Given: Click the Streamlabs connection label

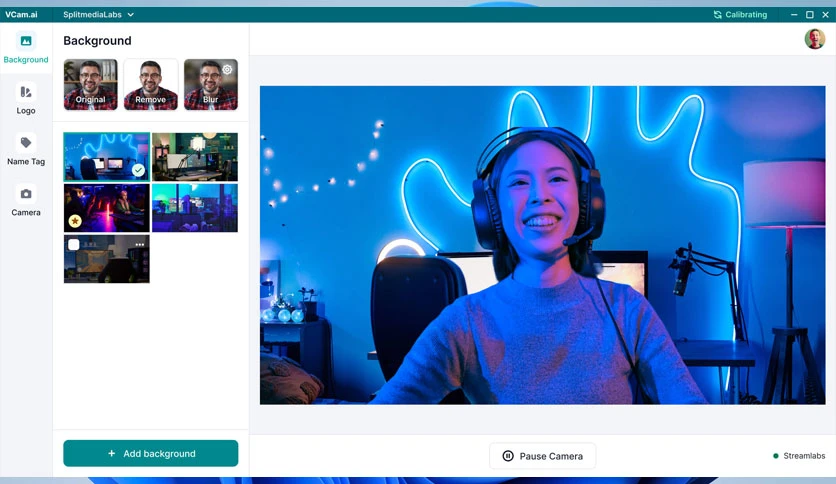Looking at the screenshot, I should pos(804,456).
